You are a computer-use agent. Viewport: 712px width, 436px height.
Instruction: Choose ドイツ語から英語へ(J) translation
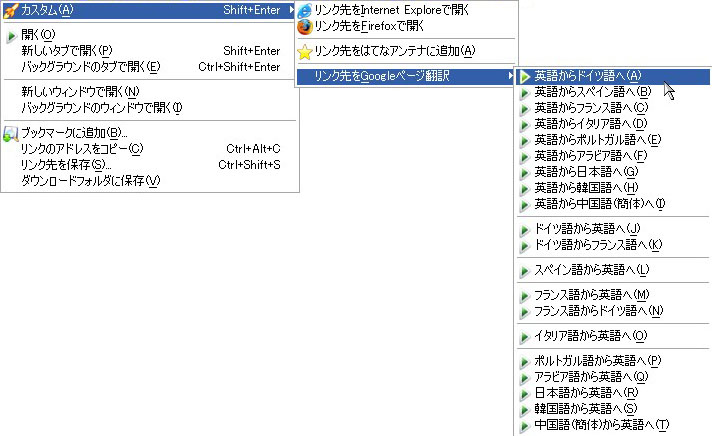[x=613, y=229]
